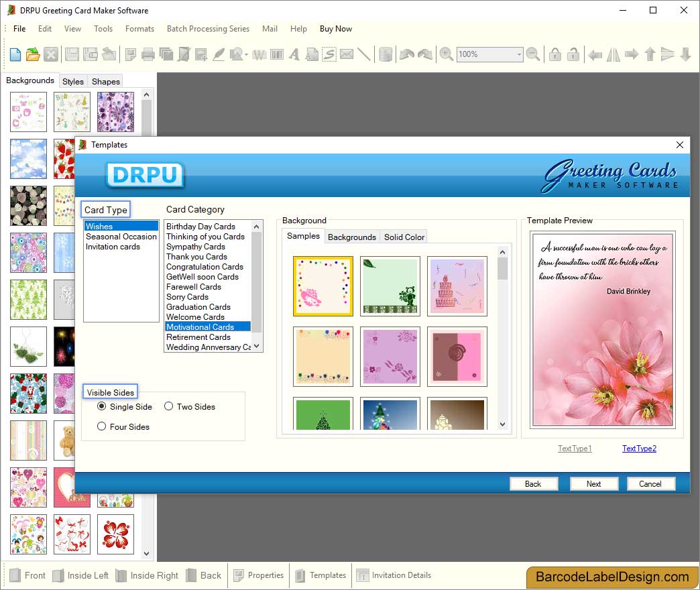Click the Cancel button

[x=650, y=484]
